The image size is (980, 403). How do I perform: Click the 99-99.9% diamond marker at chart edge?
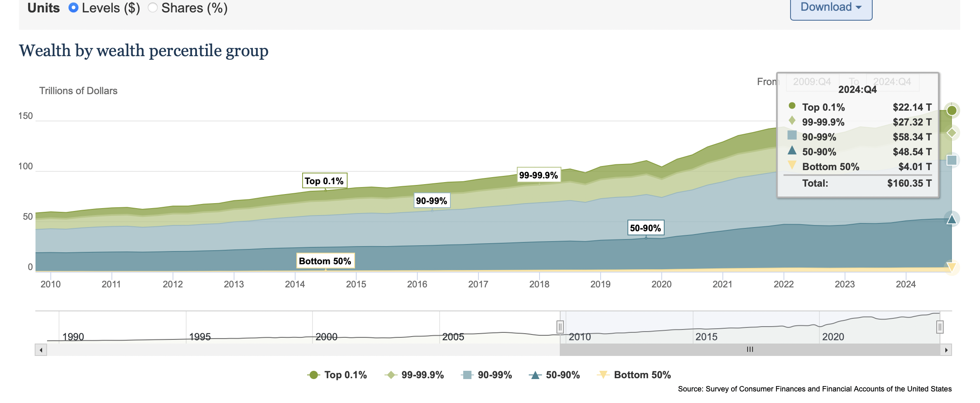pos(952,133)
